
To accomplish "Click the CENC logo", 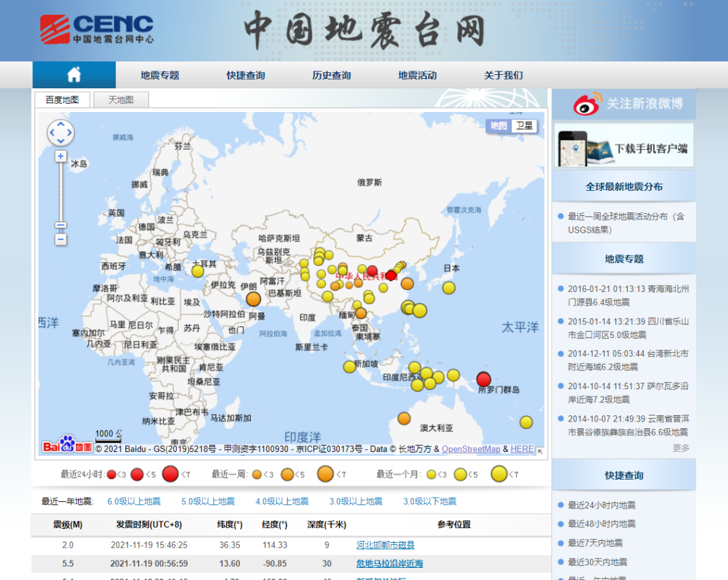I will pos(96,29).
